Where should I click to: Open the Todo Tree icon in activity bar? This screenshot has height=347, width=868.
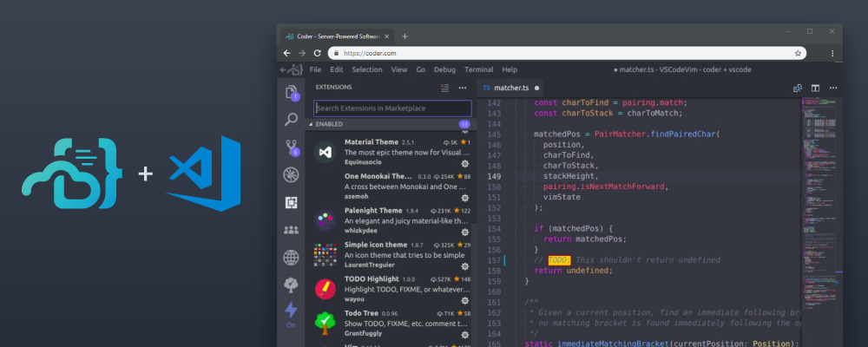coord(291,285)
